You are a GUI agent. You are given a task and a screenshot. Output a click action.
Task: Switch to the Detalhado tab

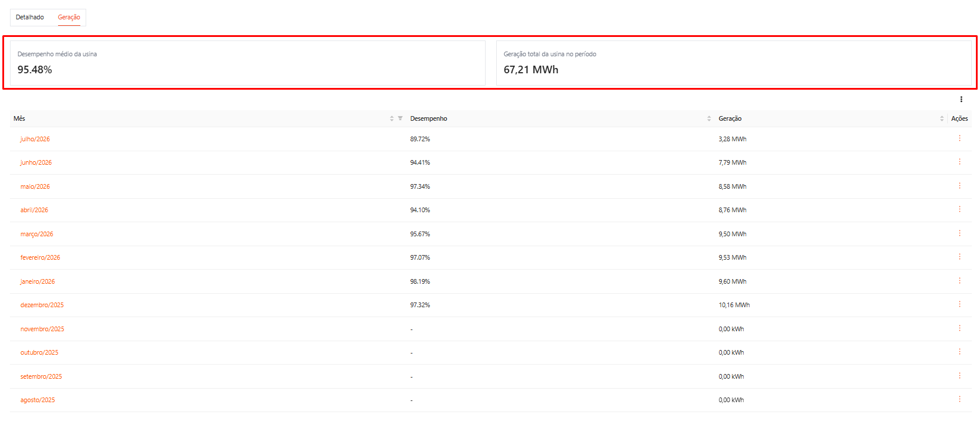click(x=30, y=18)
